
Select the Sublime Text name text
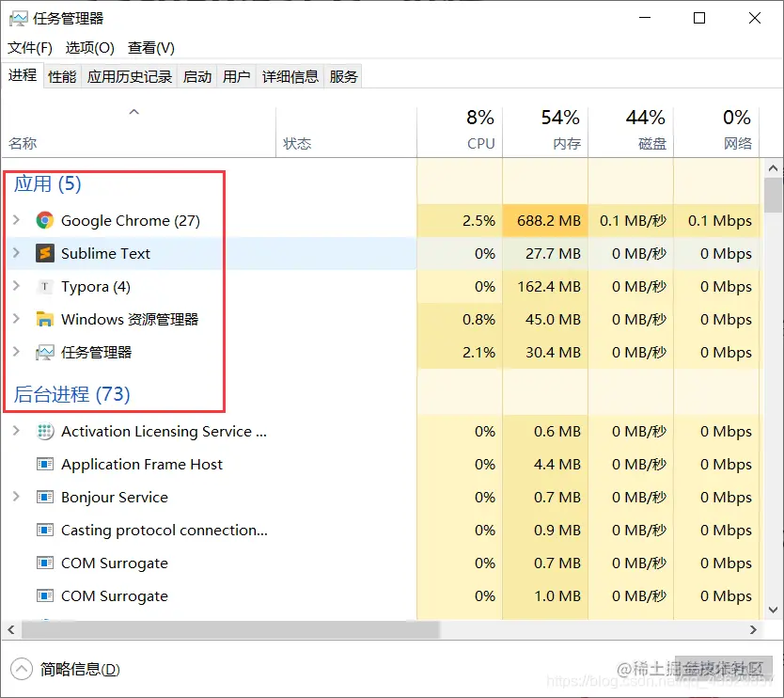coord(105,254)
